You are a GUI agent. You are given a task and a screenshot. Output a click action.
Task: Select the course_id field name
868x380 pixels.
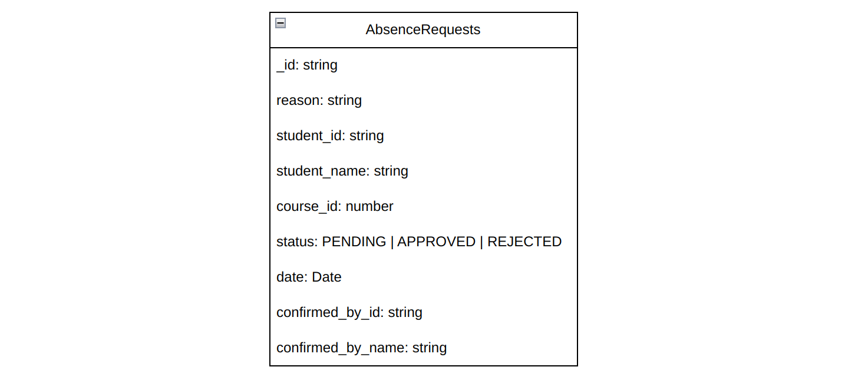click(307, 206)
